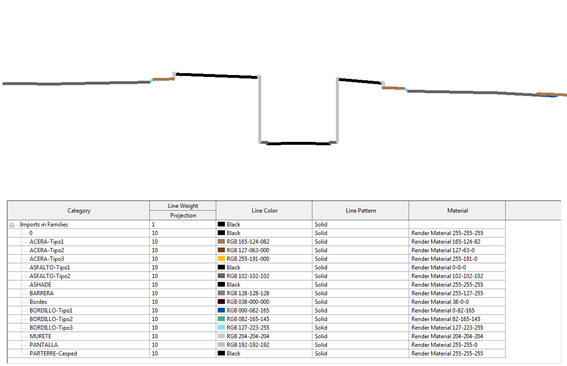Select the ACERA-Tipo2 brown line color

click(221, 250)
